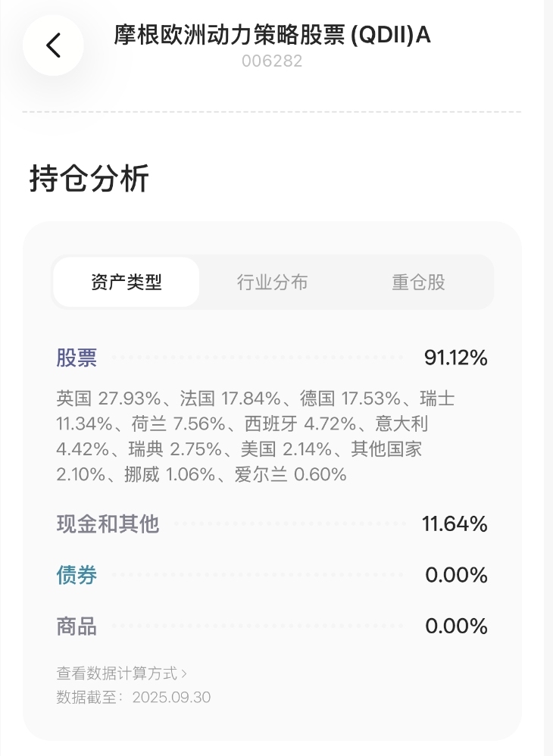Click the 91.12% stock percentage
This screenshot has width=553, height=756.
point(455,358)
